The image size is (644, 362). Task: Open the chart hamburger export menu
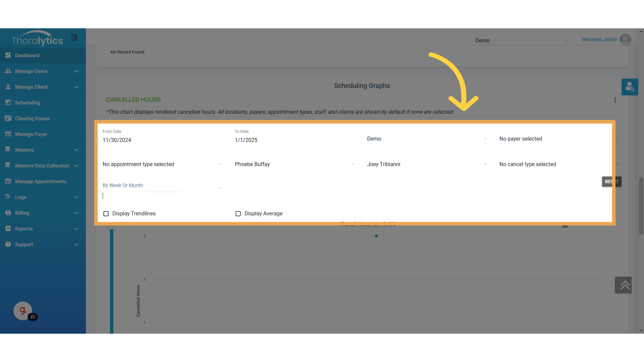tap(565, 226)
